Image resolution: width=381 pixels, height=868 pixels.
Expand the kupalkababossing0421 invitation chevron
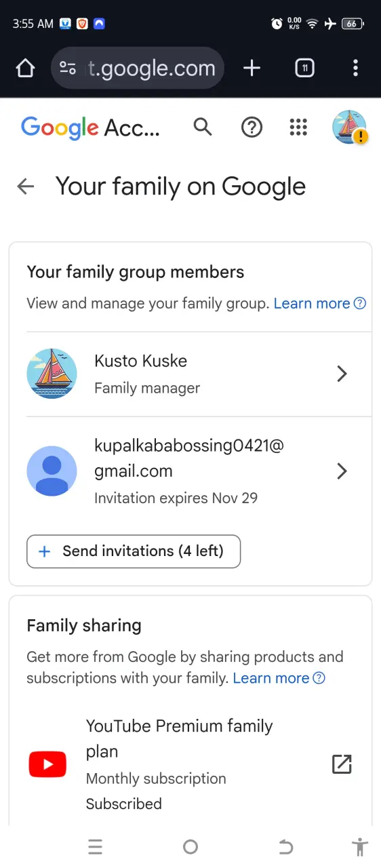342,471
